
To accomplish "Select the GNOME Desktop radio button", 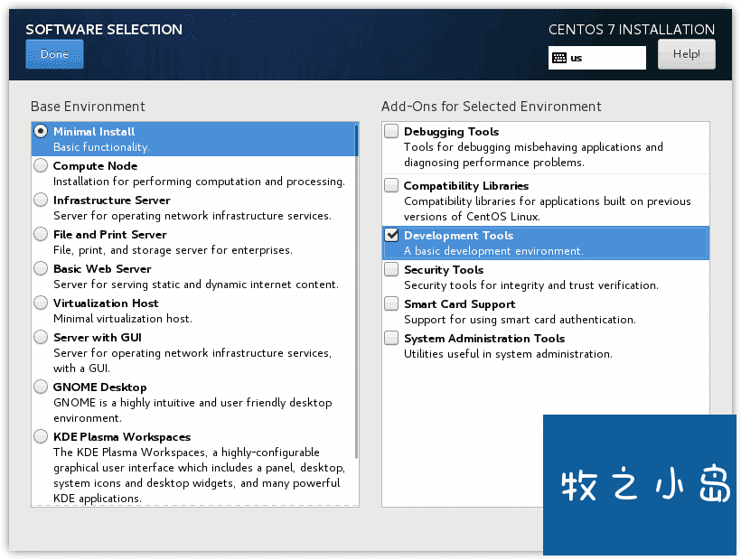I will 41,387.
